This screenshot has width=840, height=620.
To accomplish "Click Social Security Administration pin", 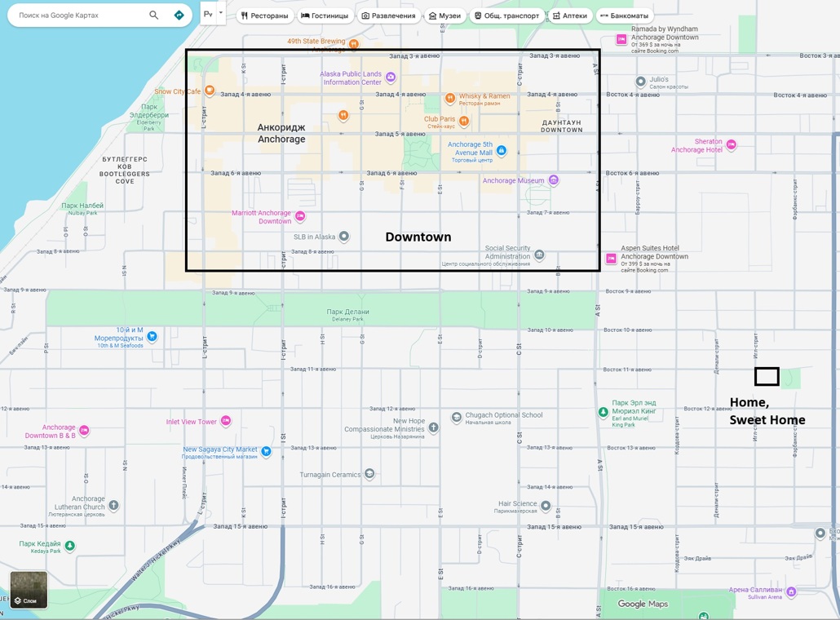I will pos(539,255).
